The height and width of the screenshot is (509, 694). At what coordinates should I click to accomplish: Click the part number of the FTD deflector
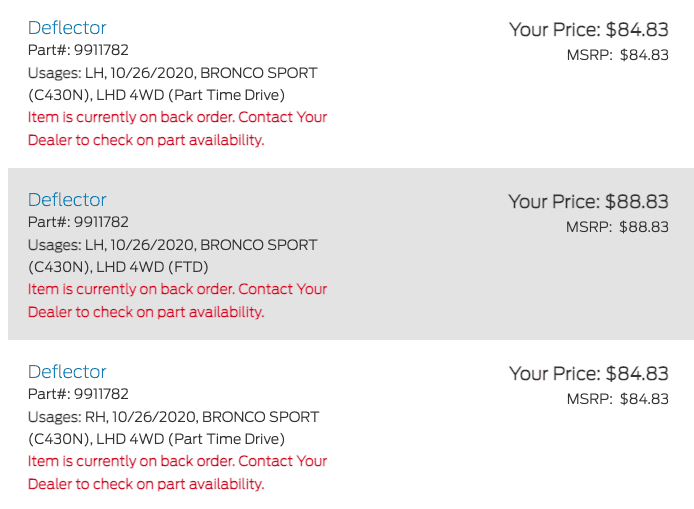[78, 222]
